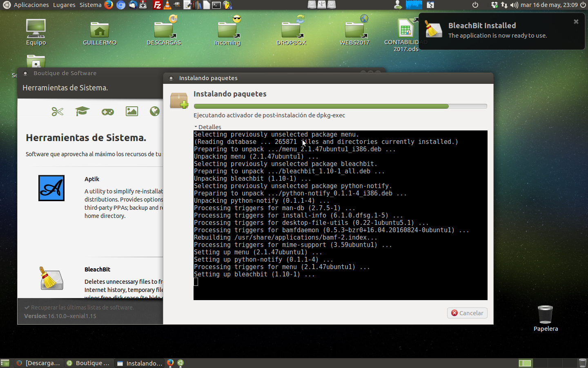The height and width of the screenshot is (368, 588).
Task: Open the GUILLERMO home folder
Action: 100,34
